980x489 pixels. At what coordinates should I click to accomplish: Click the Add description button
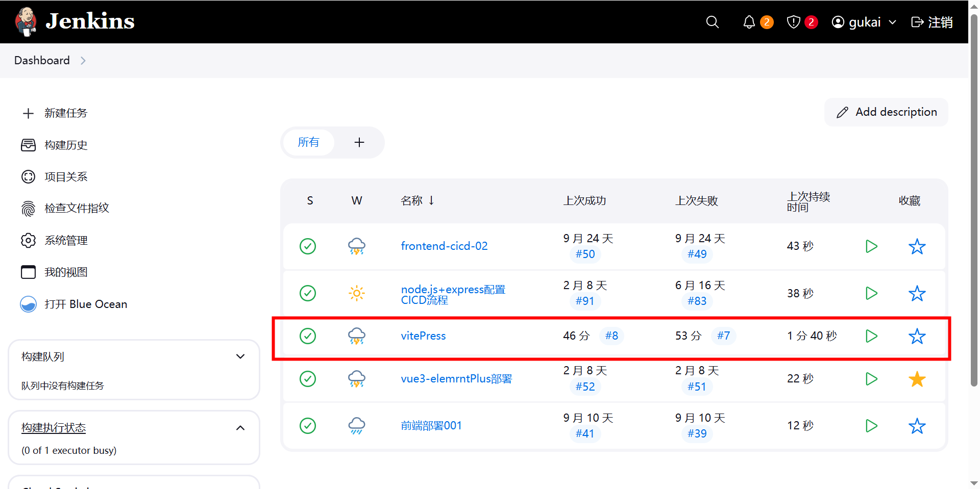pos(886,112)
